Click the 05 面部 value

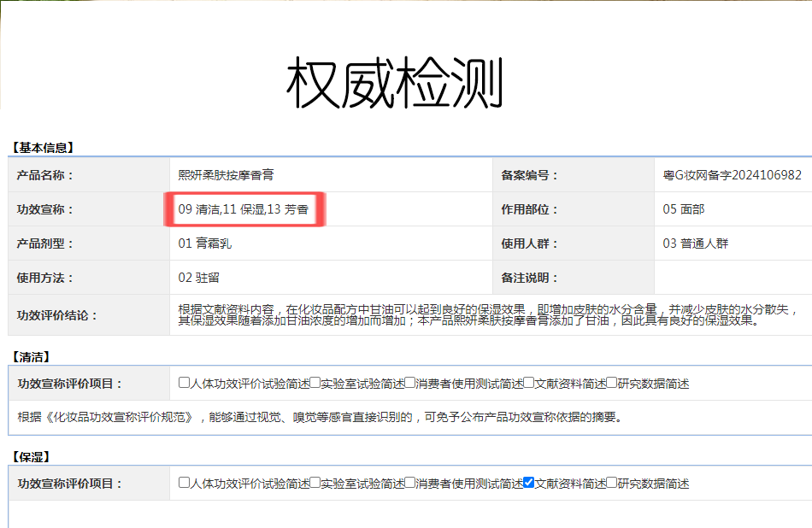(x=683, y=209)
